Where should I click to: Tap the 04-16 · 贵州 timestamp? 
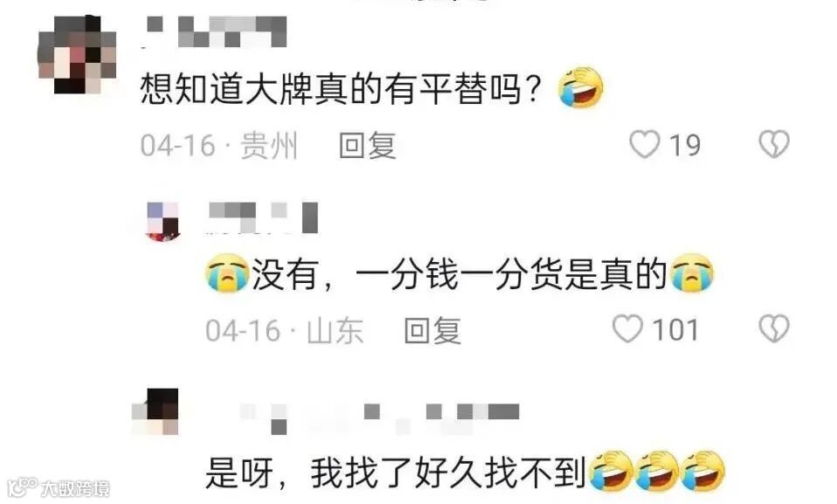[x=218, y=145]
